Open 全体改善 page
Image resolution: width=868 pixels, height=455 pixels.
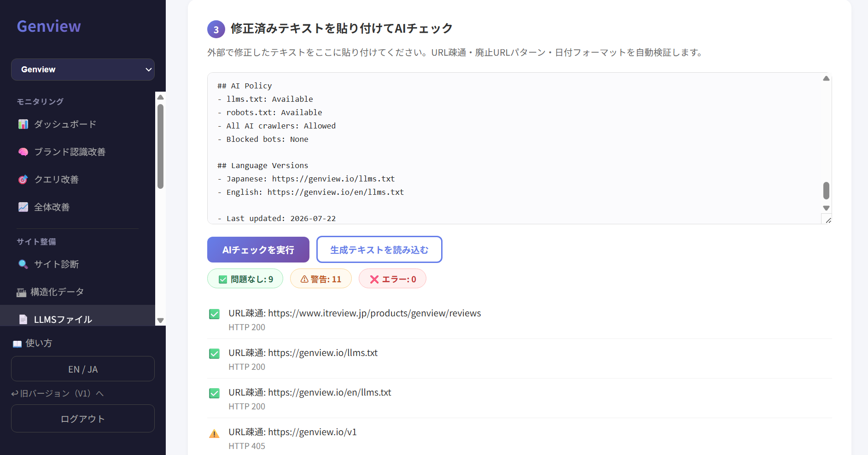click(52, 207)
